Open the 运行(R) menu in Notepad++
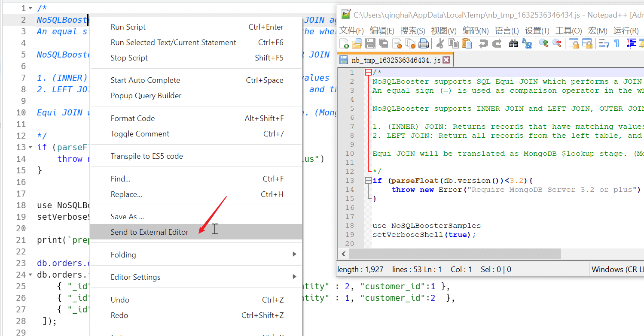The width and height of the screenshot is (644, 336). (626, 30)
